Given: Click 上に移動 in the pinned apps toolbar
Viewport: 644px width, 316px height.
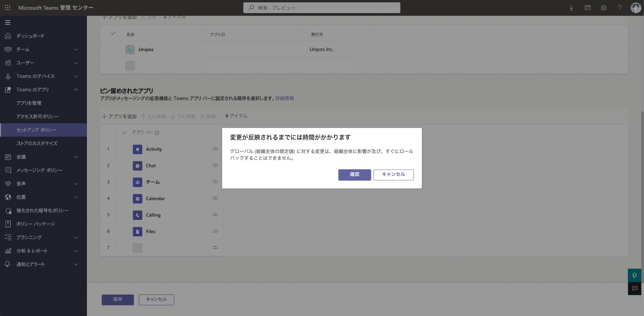Looking at the screenshot, I should pos(154,116).
